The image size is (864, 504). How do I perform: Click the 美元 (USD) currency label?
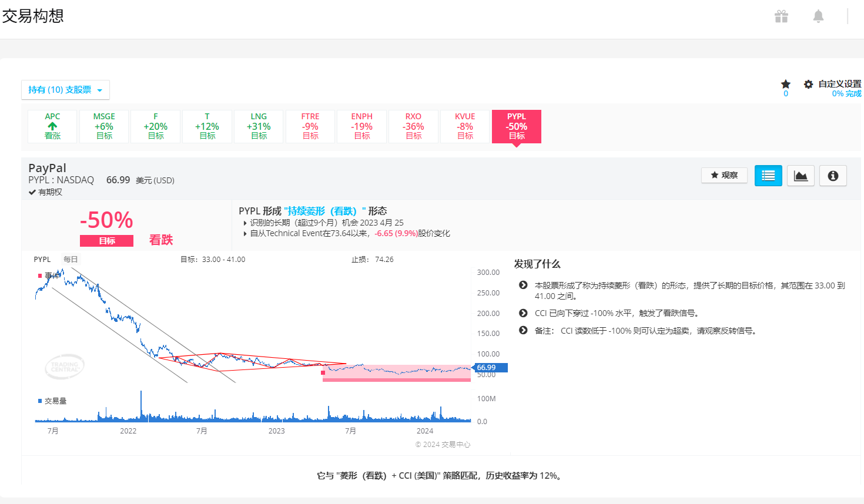pyautogui.click(x=155, y=180)
